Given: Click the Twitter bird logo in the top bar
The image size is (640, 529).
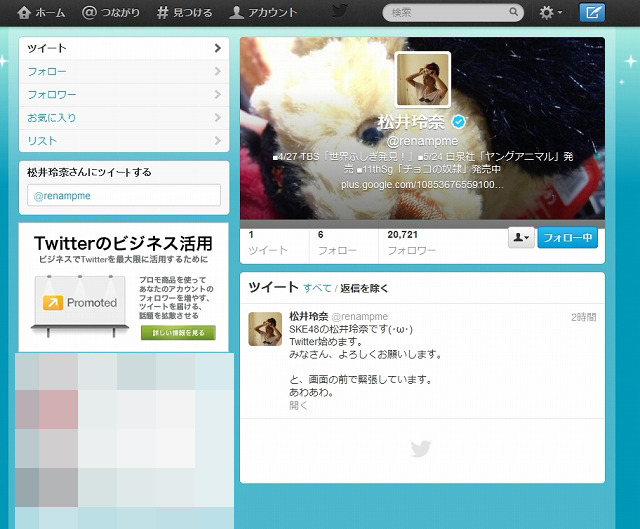Looking at the screenshot, I should [340, 11].
